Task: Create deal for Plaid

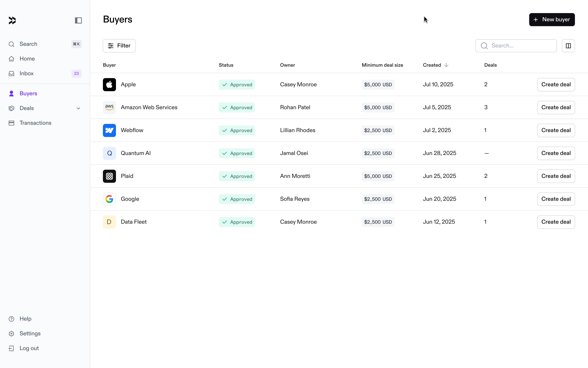Action: point(556,176)
